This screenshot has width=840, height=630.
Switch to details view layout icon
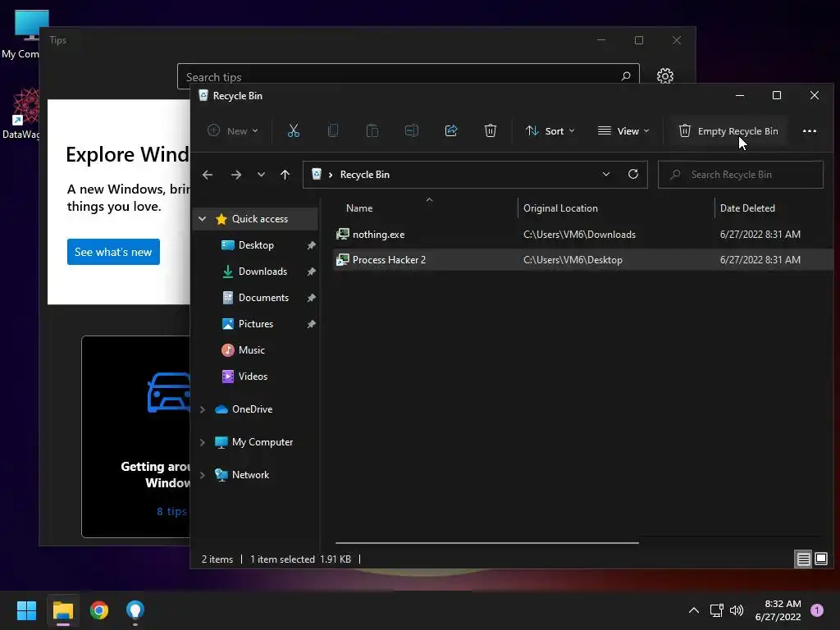point(803,559)
